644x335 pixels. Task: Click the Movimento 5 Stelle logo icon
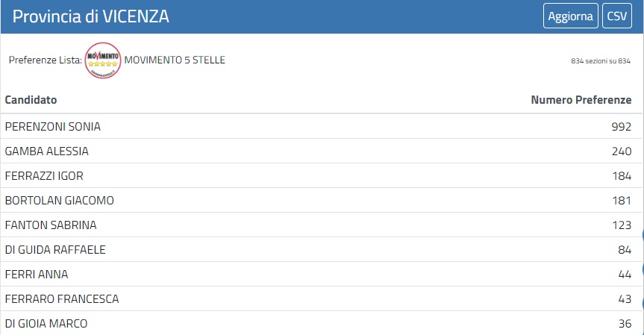[x=103, y=60]
